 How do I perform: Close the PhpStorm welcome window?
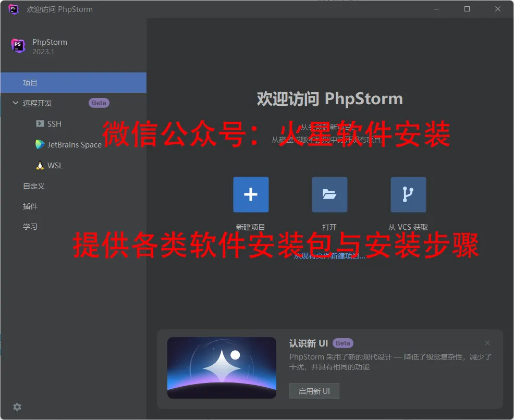coord(498,9)
